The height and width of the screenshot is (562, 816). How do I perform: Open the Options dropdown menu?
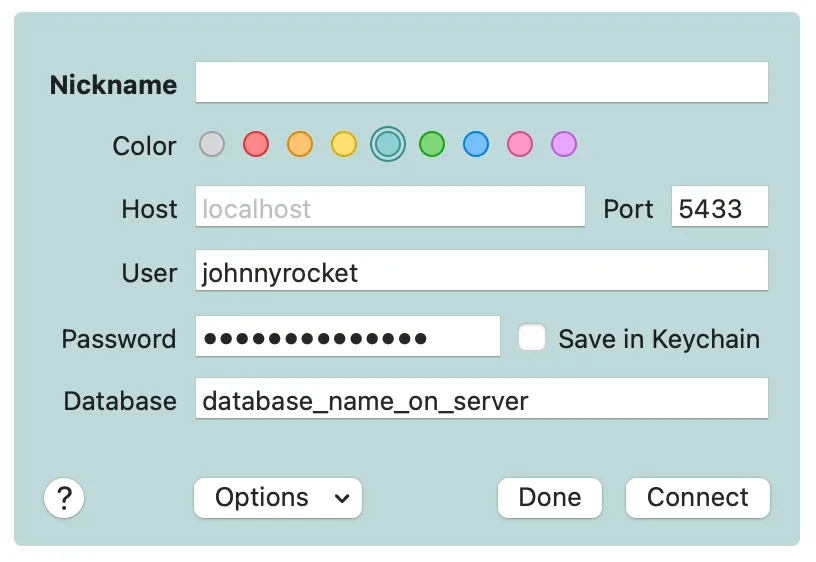[x=278, y=497]
